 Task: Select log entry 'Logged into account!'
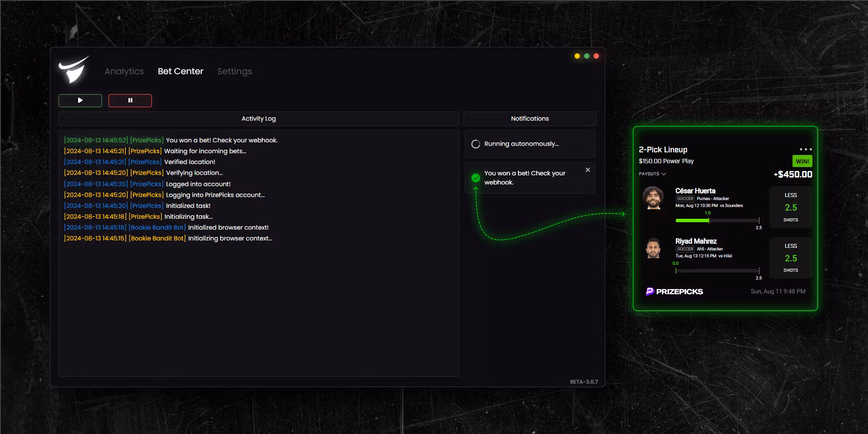coord(147,184)
